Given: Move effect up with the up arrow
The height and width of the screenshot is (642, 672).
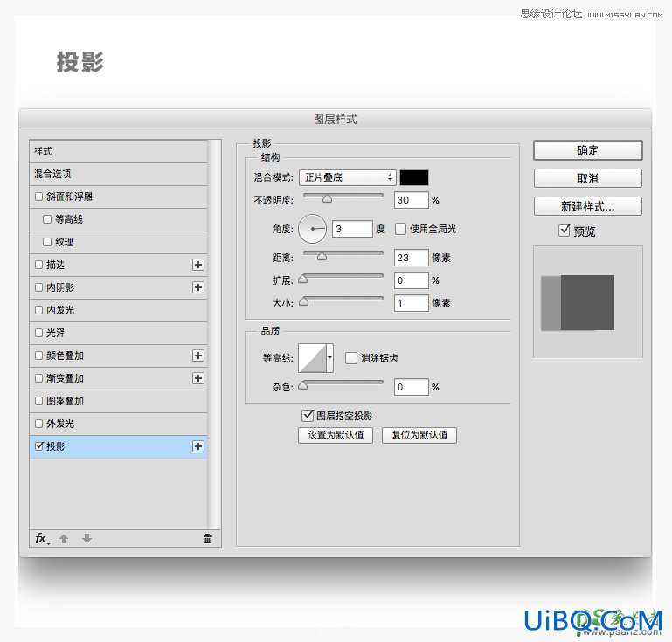Looking at the screenshot, I should coord(64,539).
